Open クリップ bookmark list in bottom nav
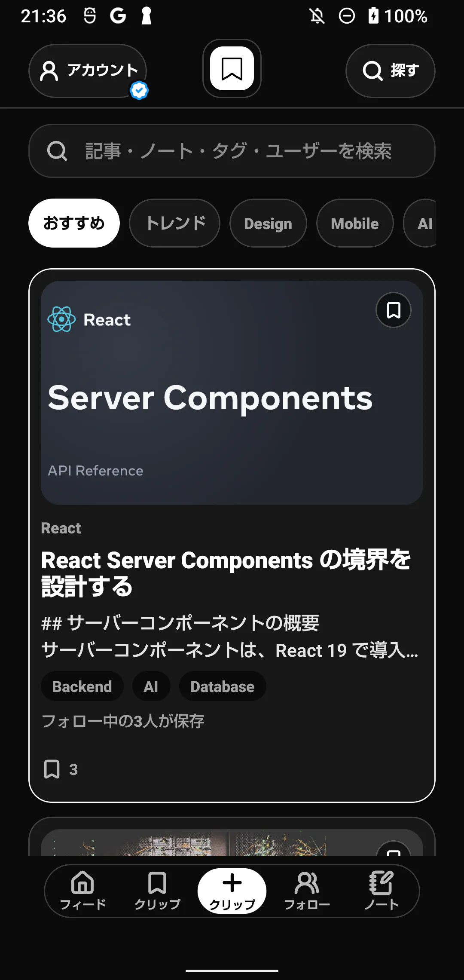 point(157,891)
